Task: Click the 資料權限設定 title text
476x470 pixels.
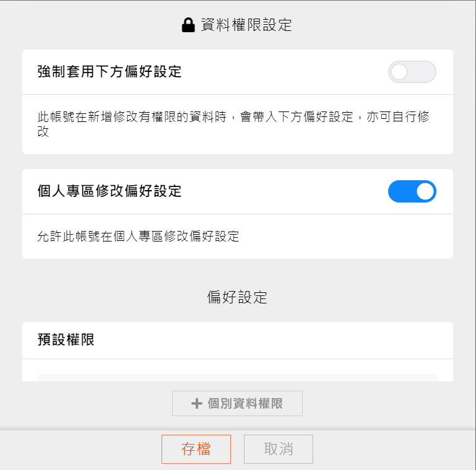Action: (x=246, y=25)
